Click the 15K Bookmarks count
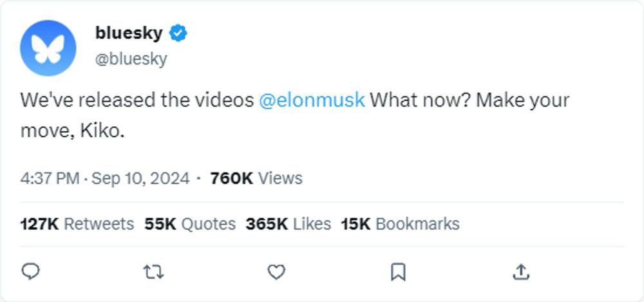Screen dimensions: 644x302 coord(400,224)
